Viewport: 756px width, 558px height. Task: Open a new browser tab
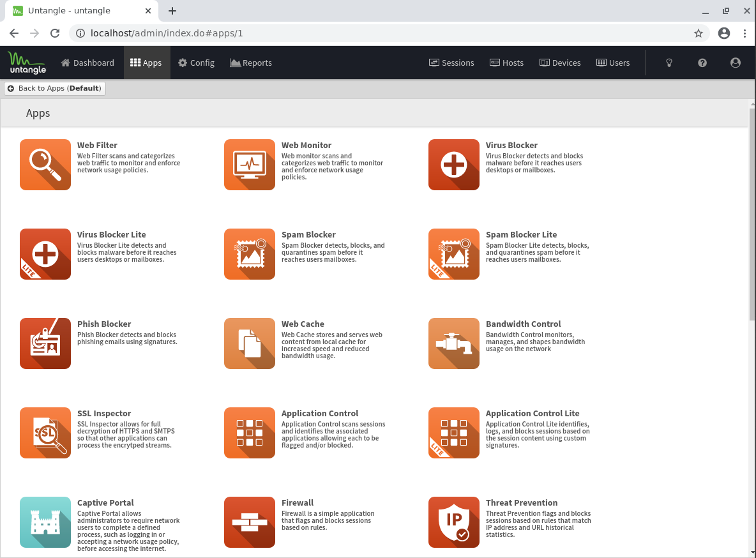tap(172, 11)
